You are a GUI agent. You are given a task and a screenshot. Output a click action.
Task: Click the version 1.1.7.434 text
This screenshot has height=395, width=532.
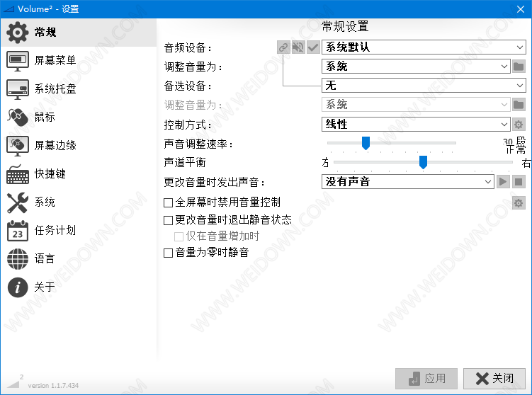(x=53, y=386)
